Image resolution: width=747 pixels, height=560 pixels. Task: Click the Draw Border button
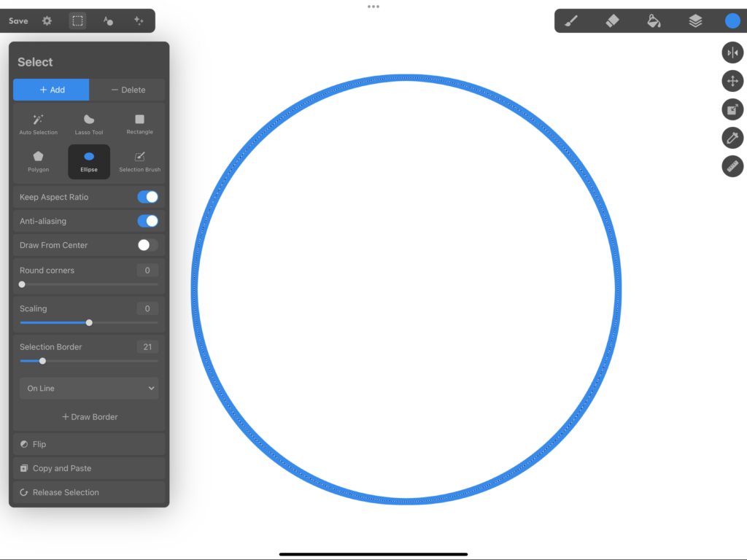tap(88, 416)
